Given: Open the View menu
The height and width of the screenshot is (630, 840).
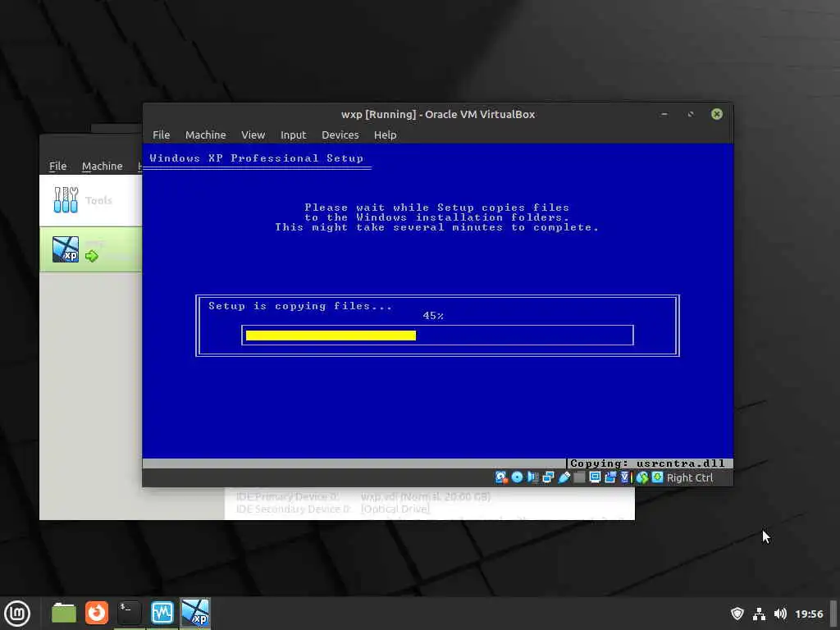Looking at the screenshot, I should (253, 135).
